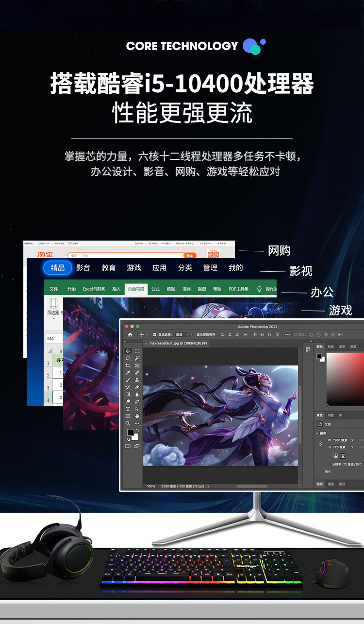Screen dimensions: 364x624
Task: Select the 颜色 panel tab
Action: pos(320,347)
